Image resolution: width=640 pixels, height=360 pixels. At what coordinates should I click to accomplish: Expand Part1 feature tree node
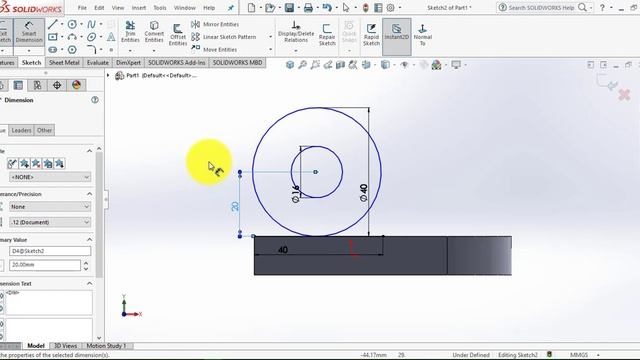pos(108,76)
